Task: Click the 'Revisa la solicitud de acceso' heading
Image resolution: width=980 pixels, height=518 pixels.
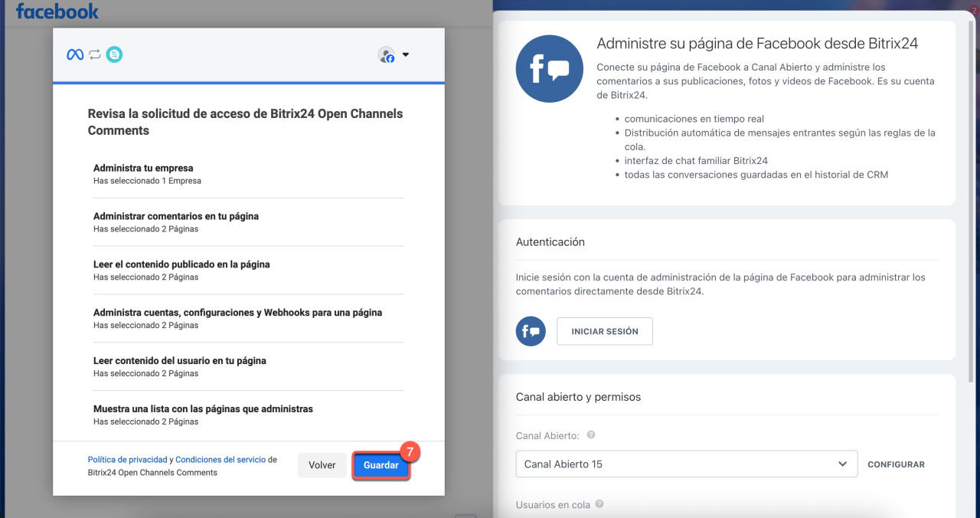Action: click(x=245, y=122)
